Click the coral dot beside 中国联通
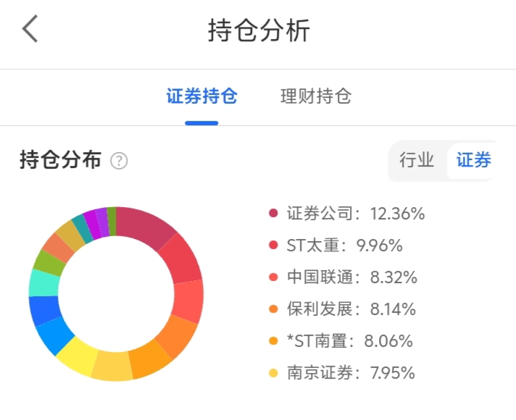This screenshot has width=516, height=420. click(273, 277)
